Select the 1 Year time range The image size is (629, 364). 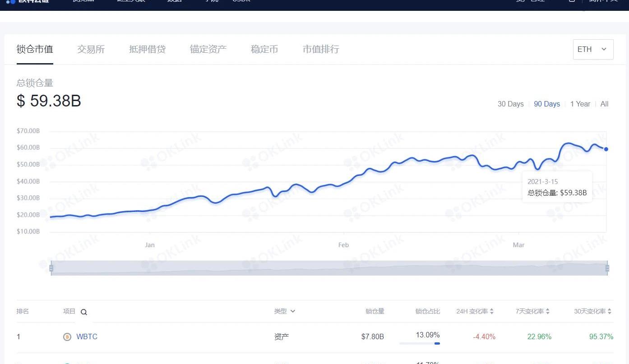[x=580, y=104]
